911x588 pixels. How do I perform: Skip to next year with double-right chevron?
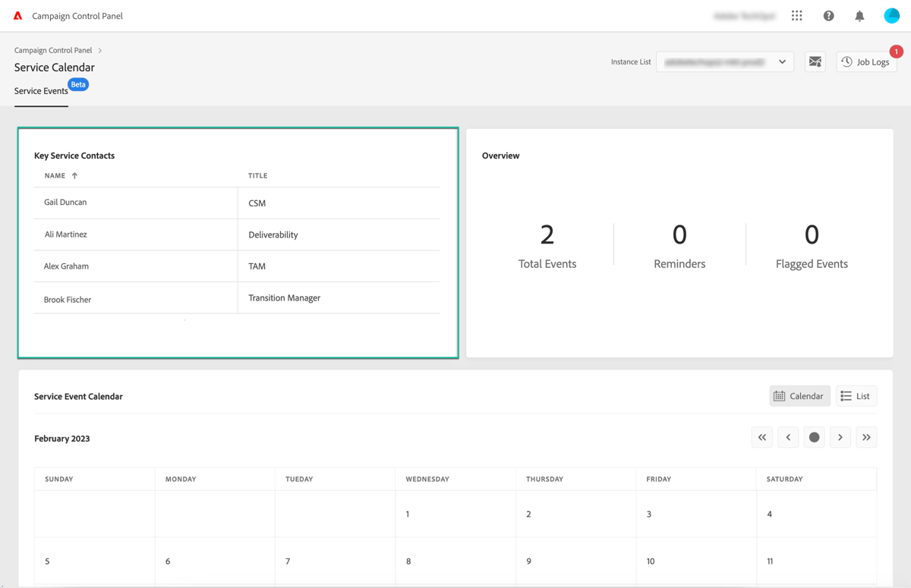866,437
